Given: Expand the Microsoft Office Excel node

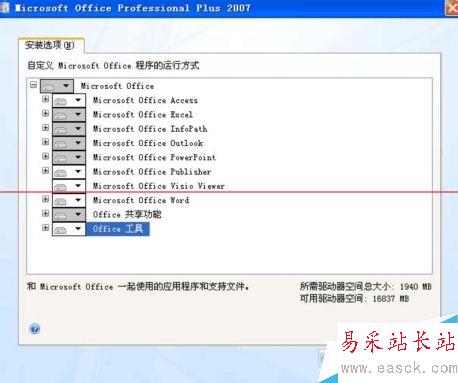Looking at the screenshot, I should click(46, 113).
